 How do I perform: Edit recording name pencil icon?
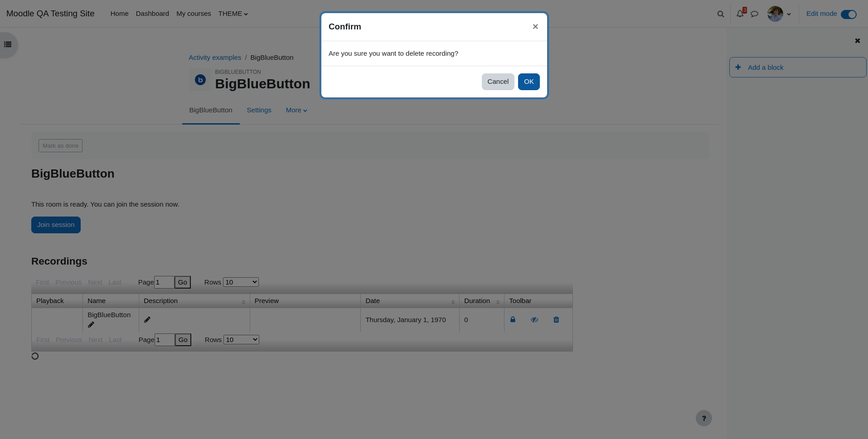(x=91, y=324)
